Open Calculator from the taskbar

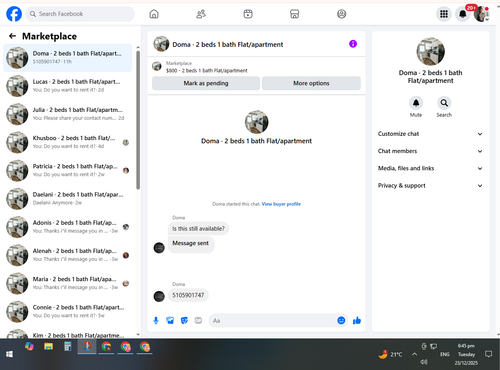tap(68, 347)
